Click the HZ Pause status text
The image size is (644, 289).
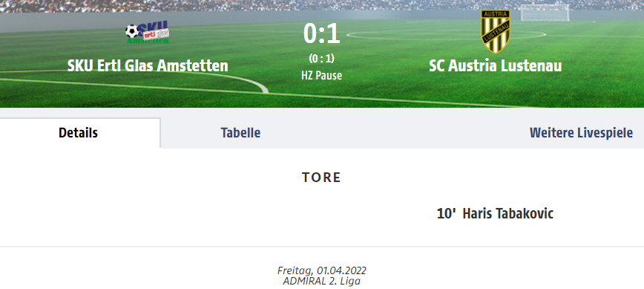(x=321, y=76)
